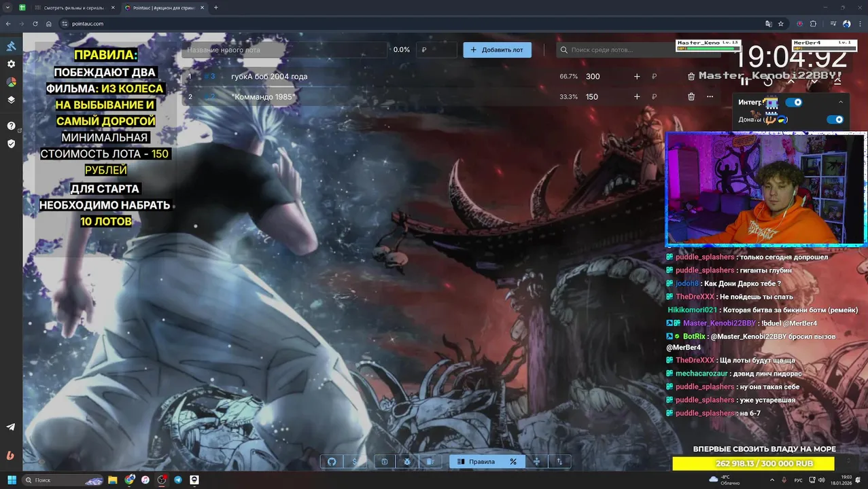The height and width of the screenshot is (489, 868).
Task: Open Telegram from the taskbar
Action: (178, 479)
